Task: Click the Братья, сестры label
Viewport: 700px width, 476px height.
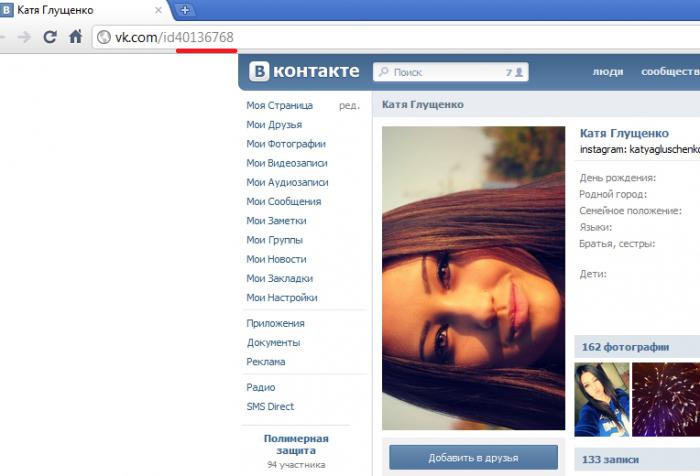Action: click(617, 244)
